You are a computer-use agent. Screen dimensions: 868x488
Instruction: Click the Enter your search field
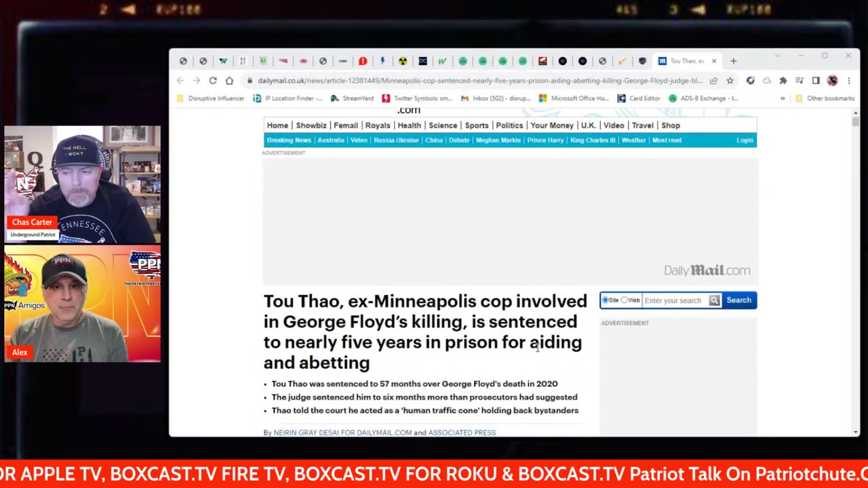[x=675, y=300]
